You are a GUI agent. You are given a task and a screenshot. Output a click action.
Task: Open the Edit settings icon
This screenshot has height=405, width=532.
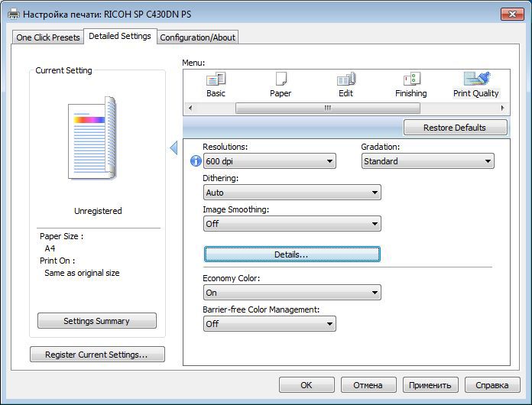tap(345, 79)
